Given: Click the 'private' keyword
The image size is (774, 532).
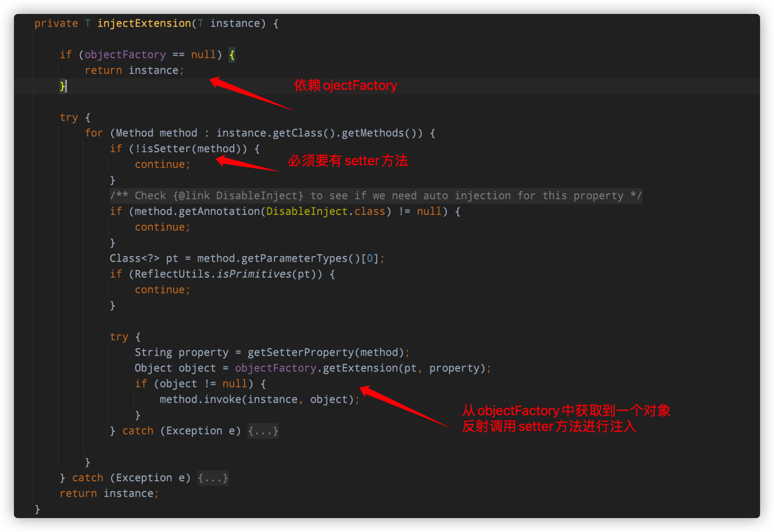Looking at the screenshot, I should click(x=56, y=23).
